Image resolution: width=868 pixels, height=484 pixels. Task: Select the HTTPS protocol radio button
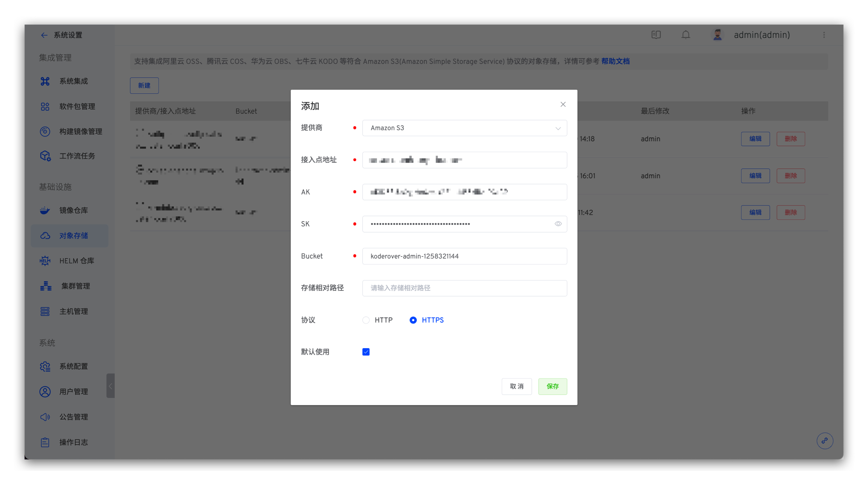[x=413, y=320]
